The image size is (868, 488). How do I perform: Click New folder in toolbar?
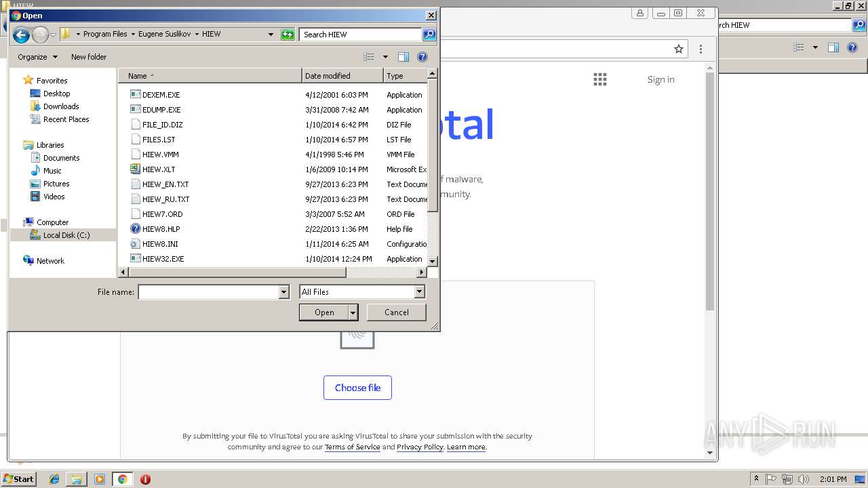tap(89, 57)
